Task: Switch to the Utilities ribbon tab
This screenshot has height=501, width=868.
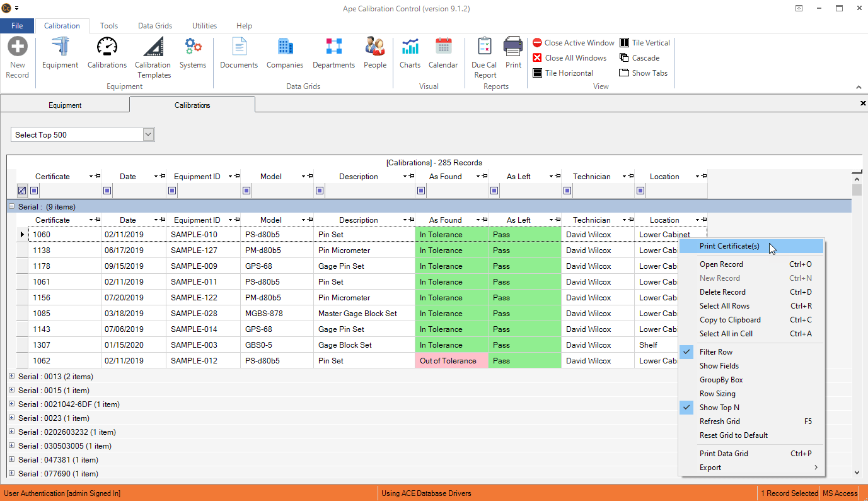Action: 205,26
